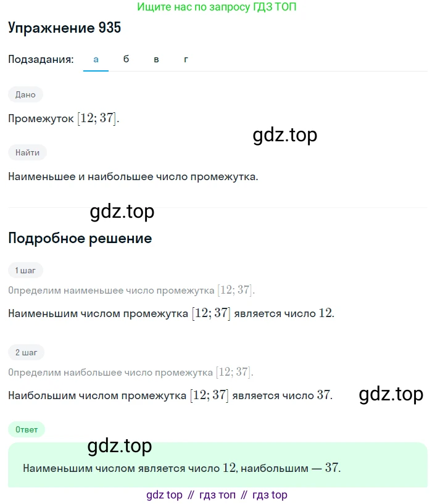This screenshot has width=435, height=504.
Task: Select the '1 шаг' step badge
Action: click(25, 270)
